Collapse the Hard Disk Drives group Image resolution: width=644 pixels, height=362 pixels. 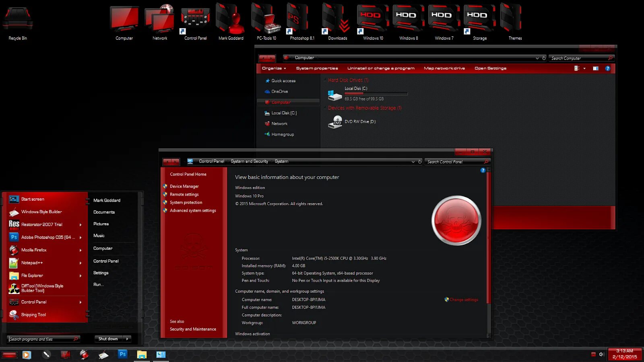coord(325,80)
